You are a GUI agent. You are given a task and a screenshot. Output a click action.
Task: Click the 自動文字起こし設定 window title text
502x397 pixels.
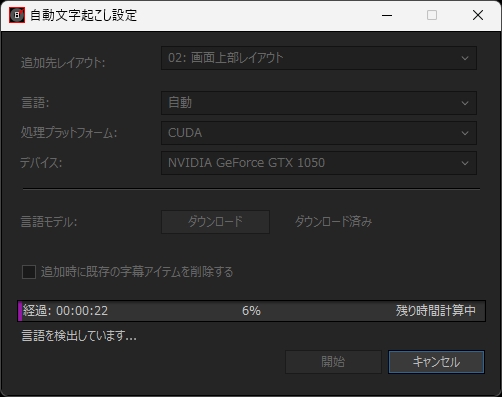(83, 15)
